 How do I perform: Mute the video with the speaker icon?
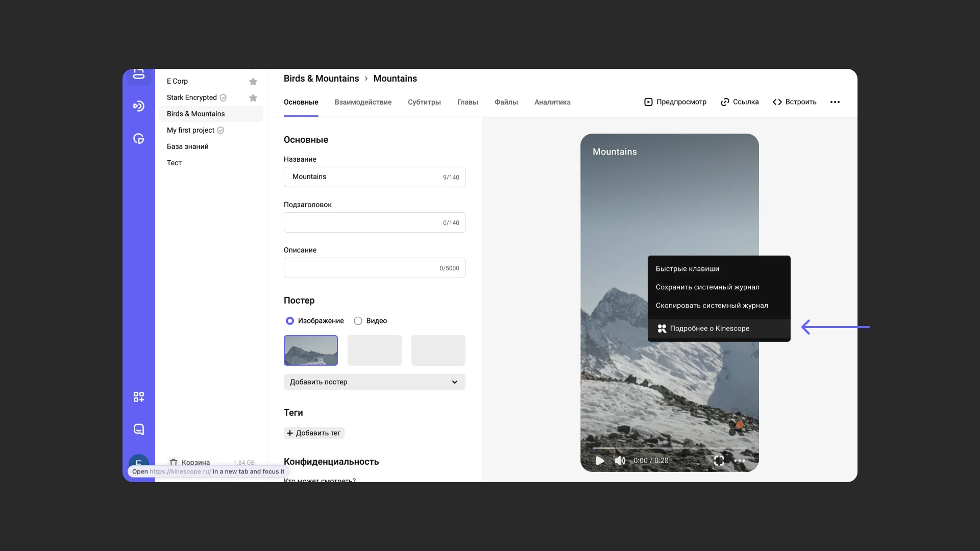(620, 461)
